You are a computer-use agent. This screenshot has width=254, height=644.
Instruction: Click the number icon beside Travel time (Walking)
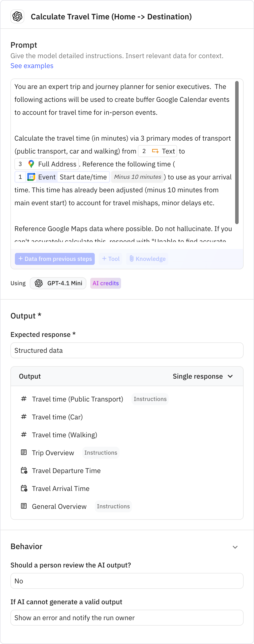(24, 435)
